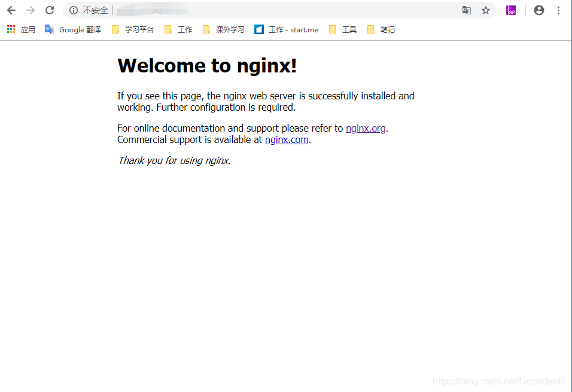Reload the nginx welcome page
This screenshot has width=572, height=392.
(x=50, y=10)
